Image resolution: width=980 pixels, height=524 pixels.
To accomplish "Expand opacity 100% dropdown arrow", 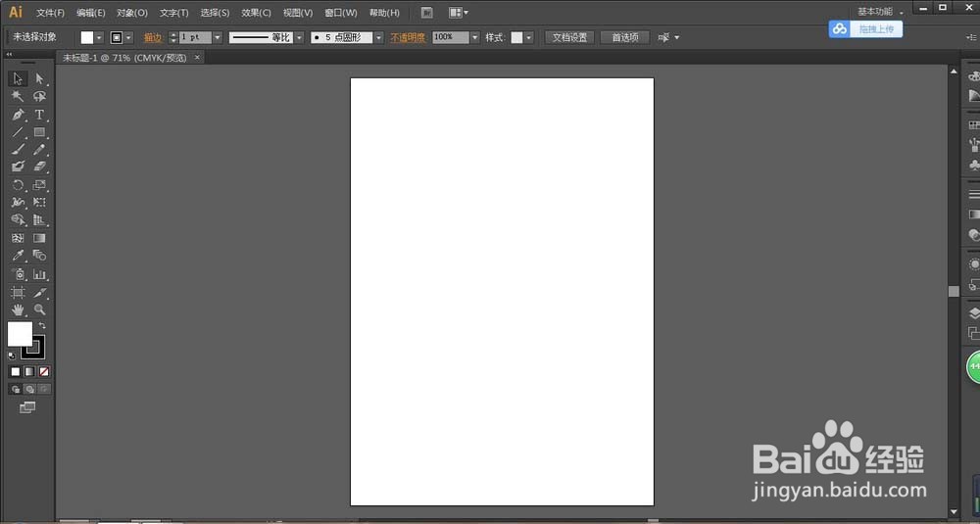I will [x=474, y=37].
